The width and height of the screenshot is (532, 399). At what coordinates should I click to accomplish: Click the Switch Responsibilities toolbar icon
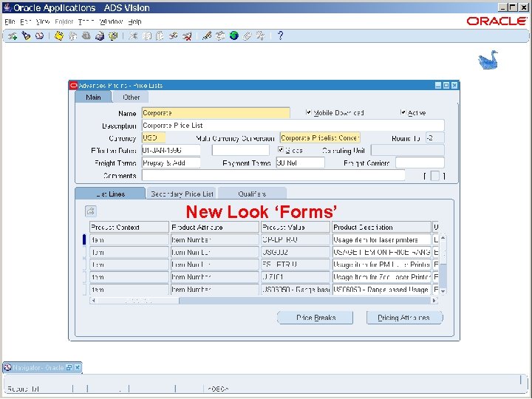coord(86,35)
